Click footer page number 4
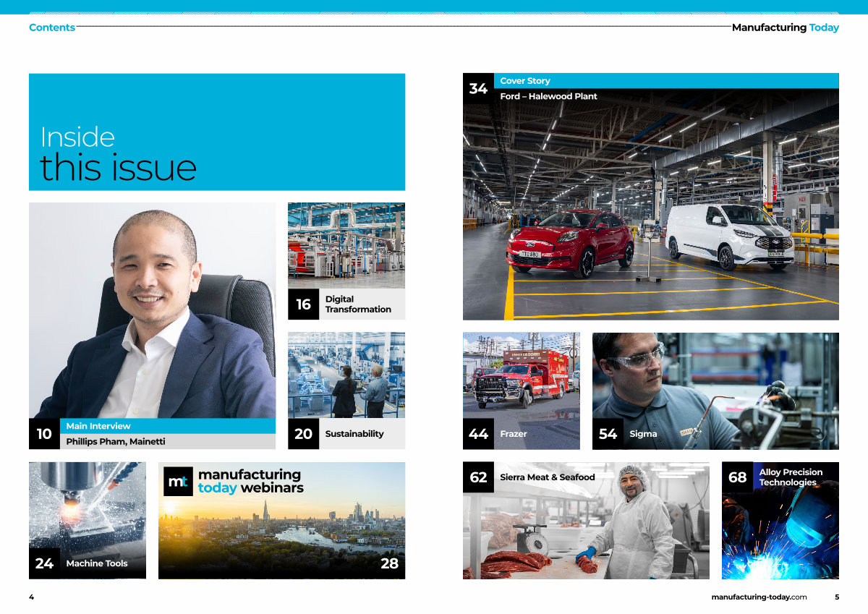Viewport: 868px width, 614px height. click(x=32, y=597)
